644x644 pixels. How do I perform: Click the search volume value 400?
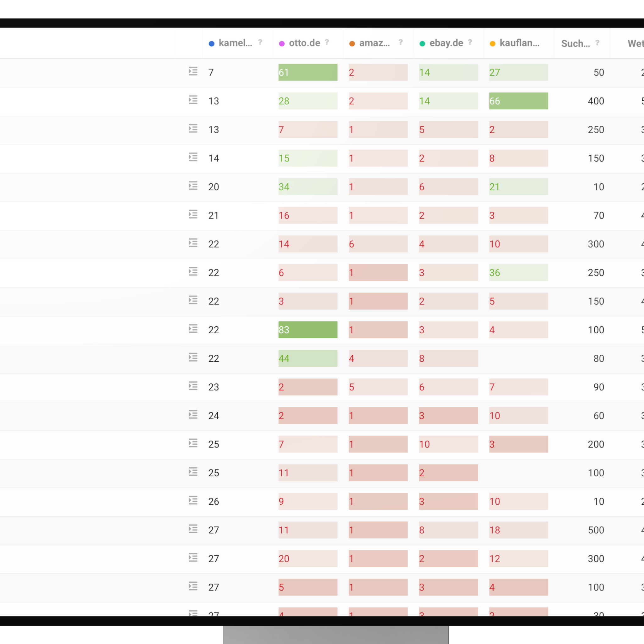click(x=596, y=101)
